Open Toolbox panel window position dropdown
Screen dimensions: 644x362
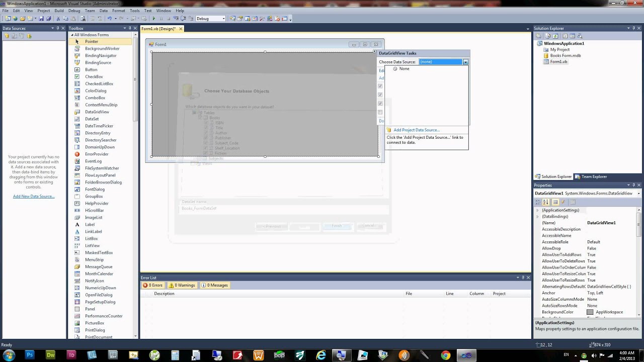tap(124, 28)
